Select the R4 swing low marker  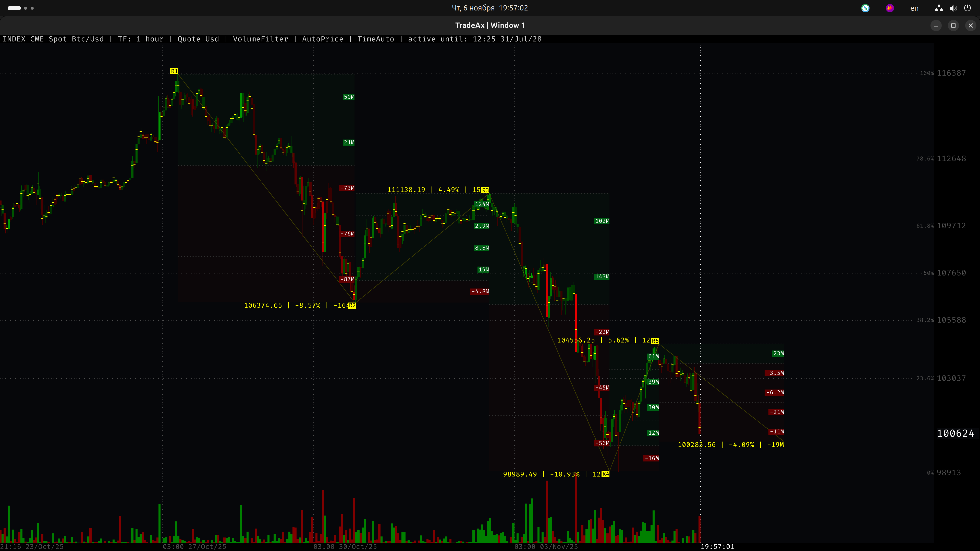coord(605,474)
